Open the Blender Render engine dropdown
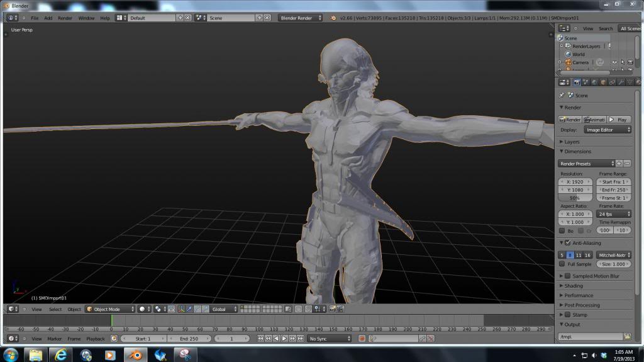 [x=300, y=18]
